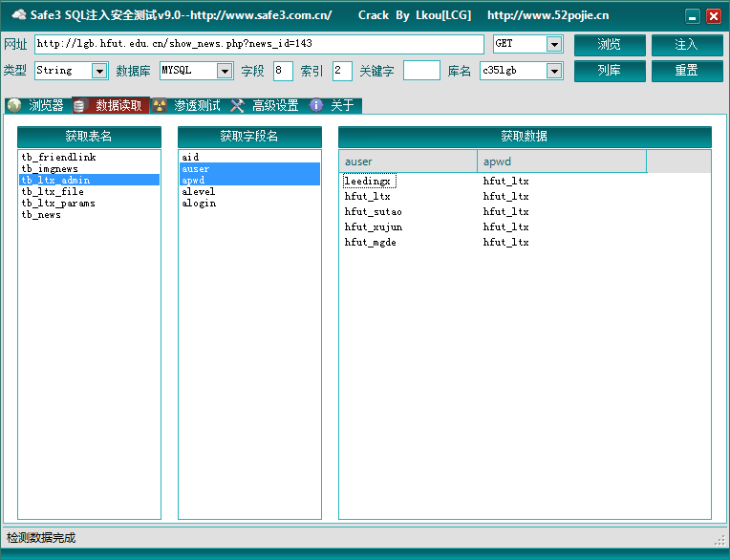Open the 数据库 MYSQL dropdown

click(x=225, y=72)
